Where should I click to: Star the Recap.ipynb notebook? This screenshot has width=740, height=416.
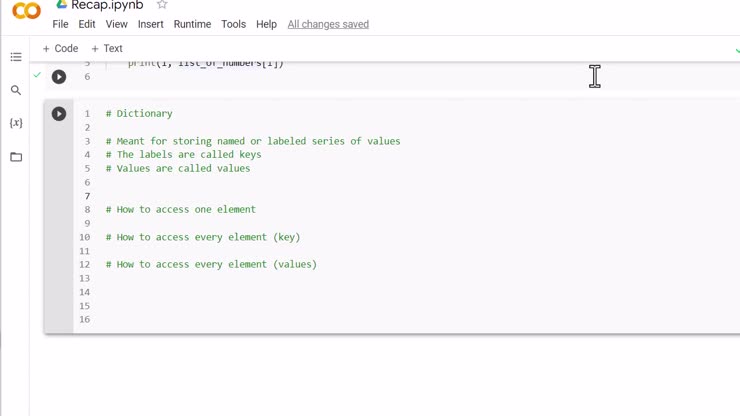[162, 5]
